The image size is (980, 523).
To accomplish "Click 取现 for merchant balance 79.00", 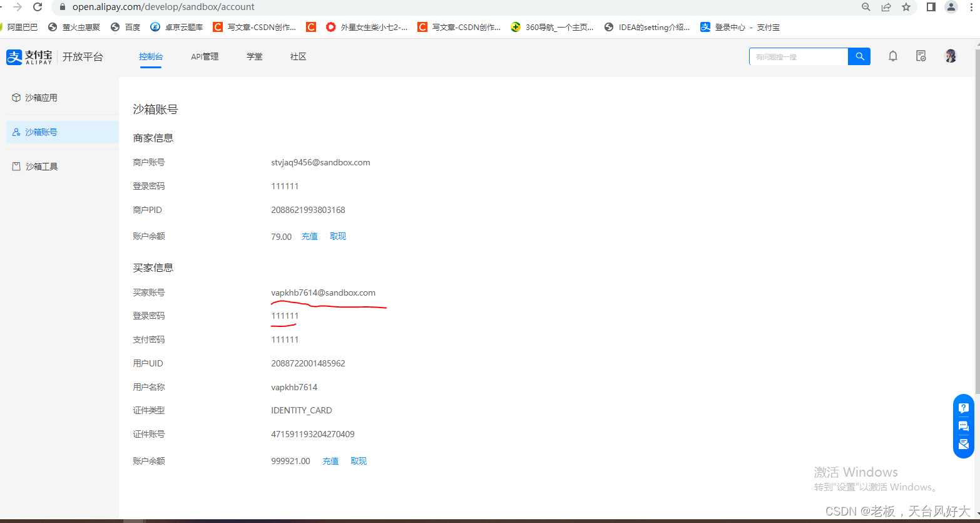I will (338, 236).
